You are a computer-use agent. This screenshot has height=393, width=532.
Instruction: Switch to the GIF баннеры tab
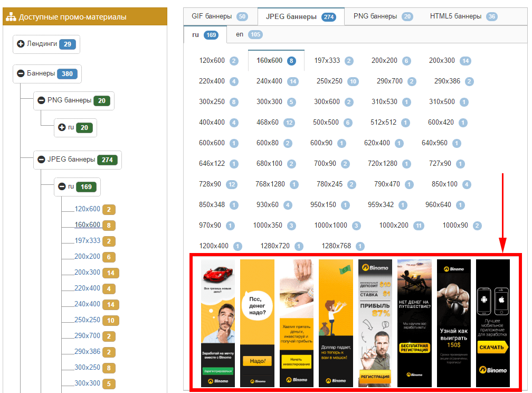[x=220, y=16]
